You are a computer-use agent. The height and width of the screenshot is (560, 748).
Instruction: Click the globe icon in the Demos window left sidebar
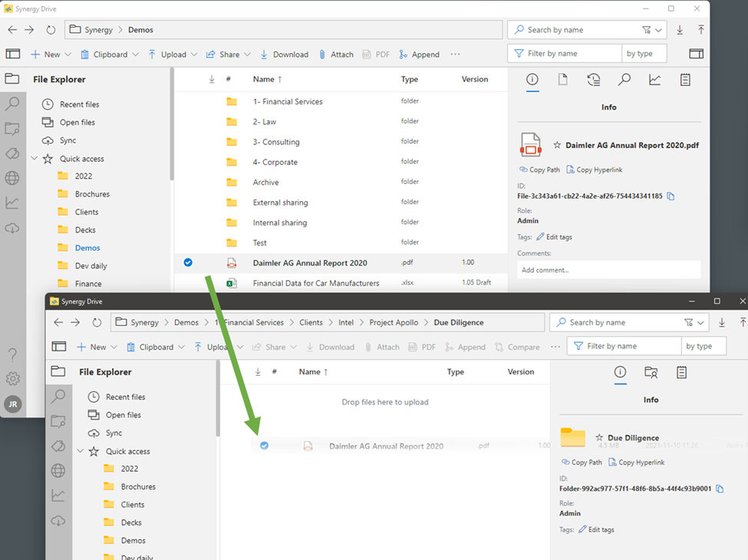coord(12,178)
